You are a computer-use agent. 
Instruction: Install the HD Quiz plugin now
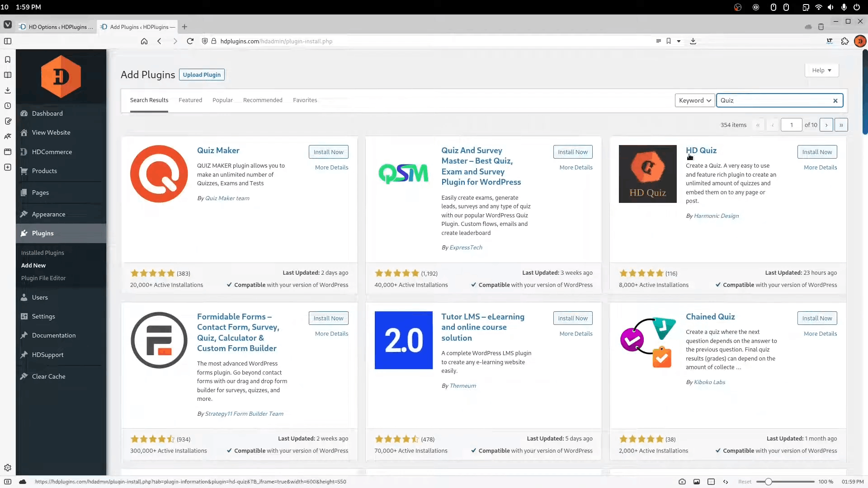[817, 152]
